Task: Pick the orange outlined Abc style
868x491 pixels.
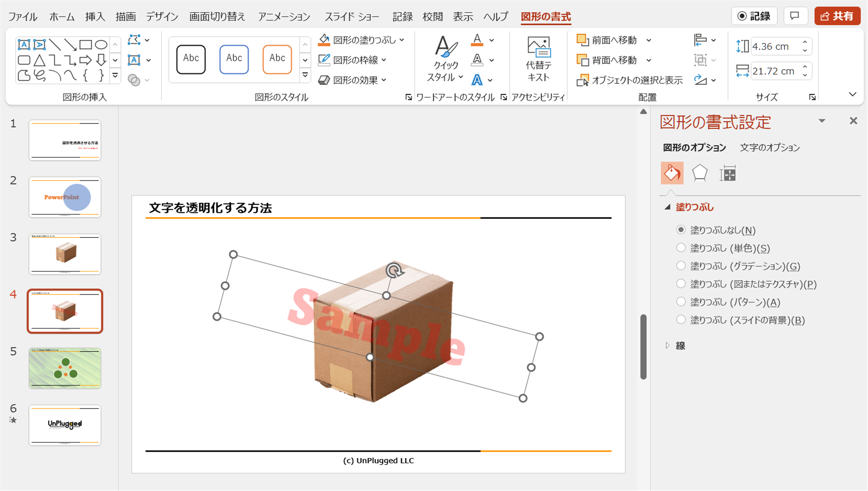Action: click(277, 59)
